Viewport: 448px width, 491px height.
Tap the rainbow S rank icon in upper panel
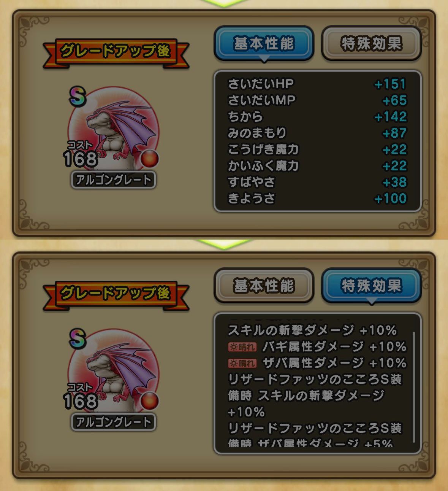pos(78,97)
